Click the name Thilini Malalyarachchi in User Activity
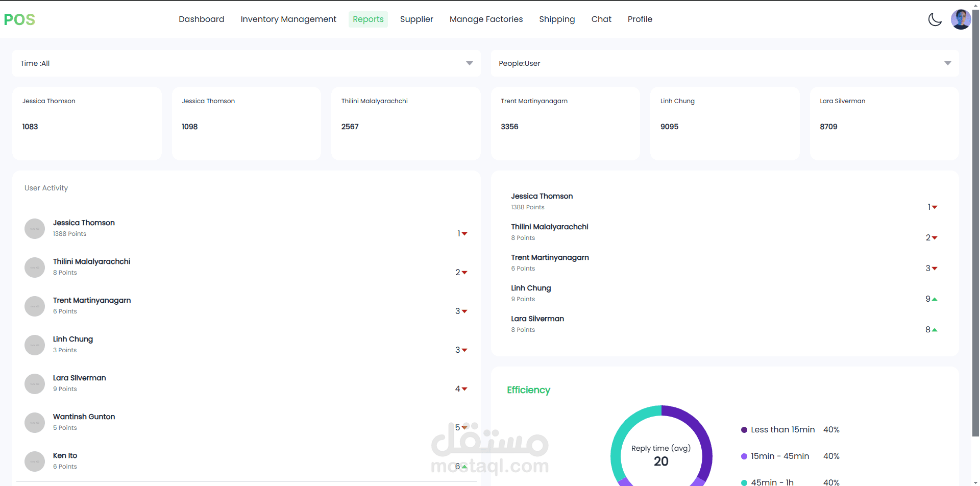Viewport: 980px width, 486px height. tap(91, 261)
